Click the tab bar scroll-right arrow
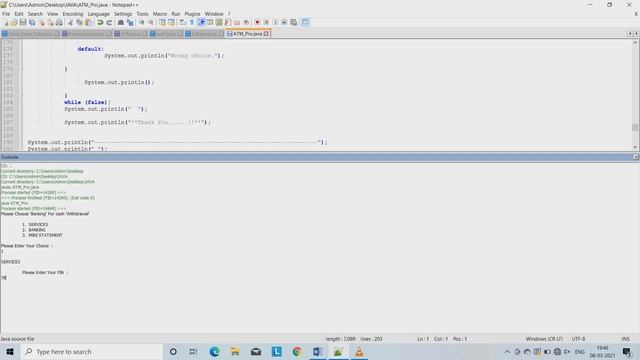 click(x=636, y=34)
